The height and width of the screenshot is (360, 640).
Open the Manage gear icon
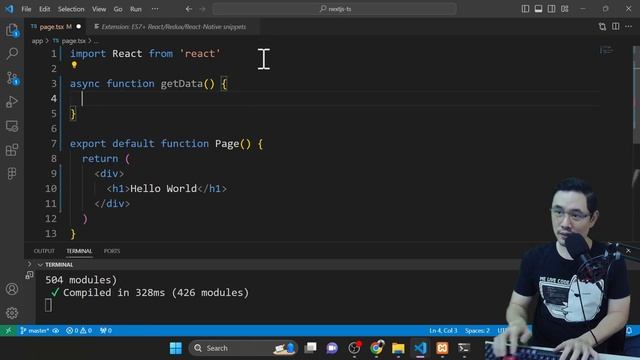pos(12,313)
